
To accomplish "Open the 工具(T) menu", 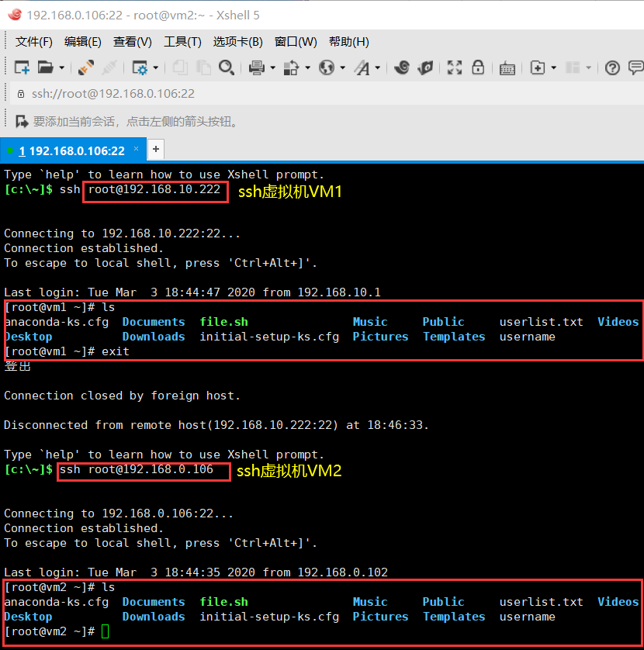I will coord(182,42).
